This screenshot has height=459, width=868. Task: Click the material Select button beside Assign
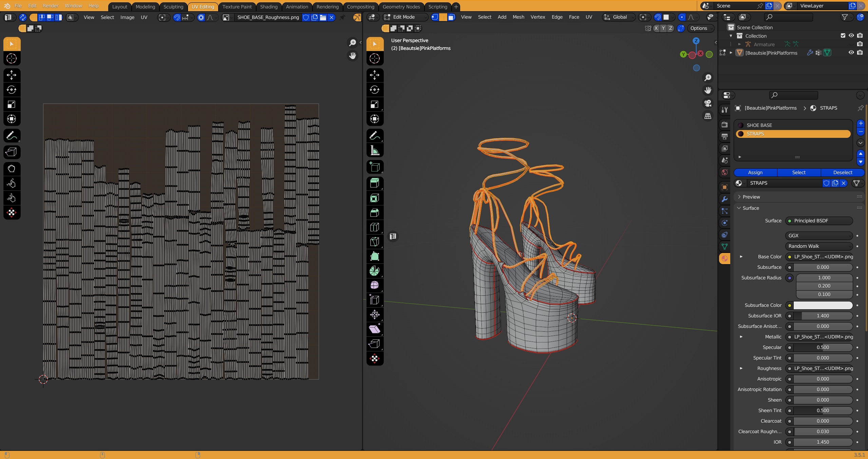click(799, 172)
